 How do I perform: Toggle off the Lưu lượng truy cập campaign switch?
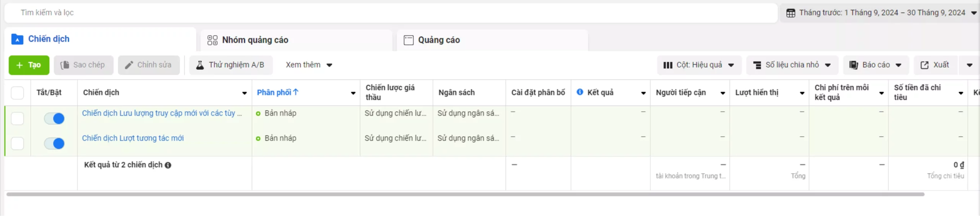[x=54, y=119]
